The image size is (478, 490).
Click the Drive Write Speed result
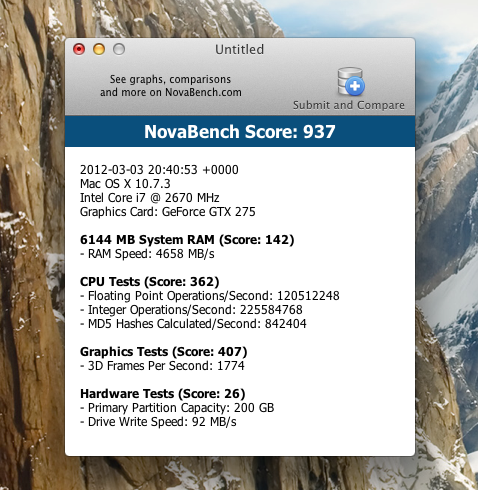pyautogui.click(x=158, y=422)
